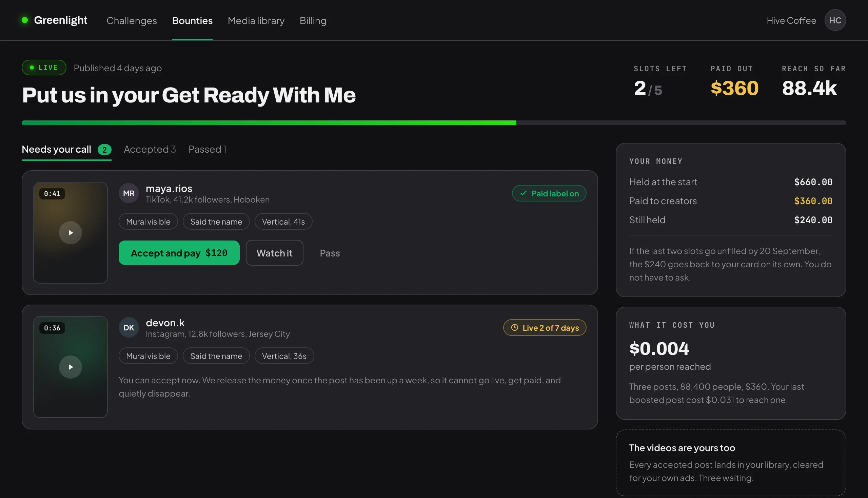868x498 pixels.
Task: Click devon.k Said the name tag
Action: pos(216,356)
